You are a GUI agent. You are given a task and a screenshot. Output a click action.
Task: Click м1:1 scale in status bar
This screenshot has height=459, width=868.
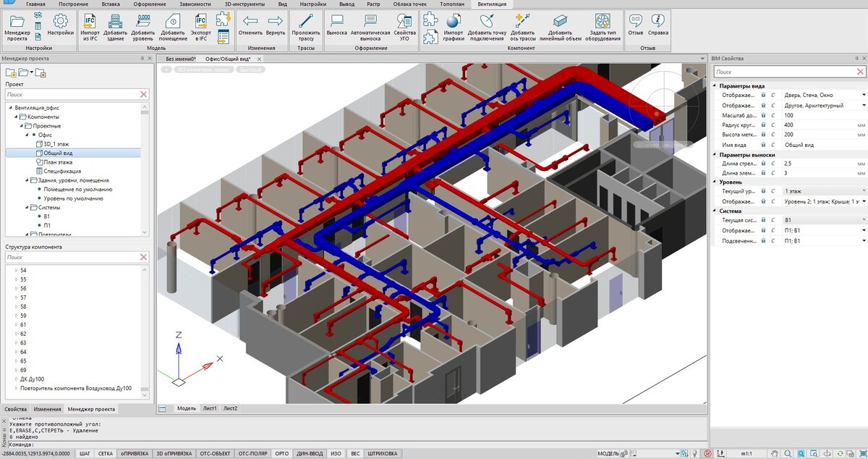[746, 454]
